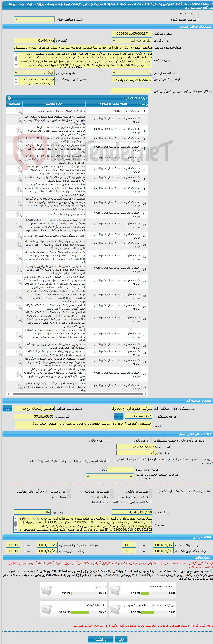Viewport: 213px width, 644px height.
Task: Select the مناقصه جدید radio button
Action: click(198, 13)
